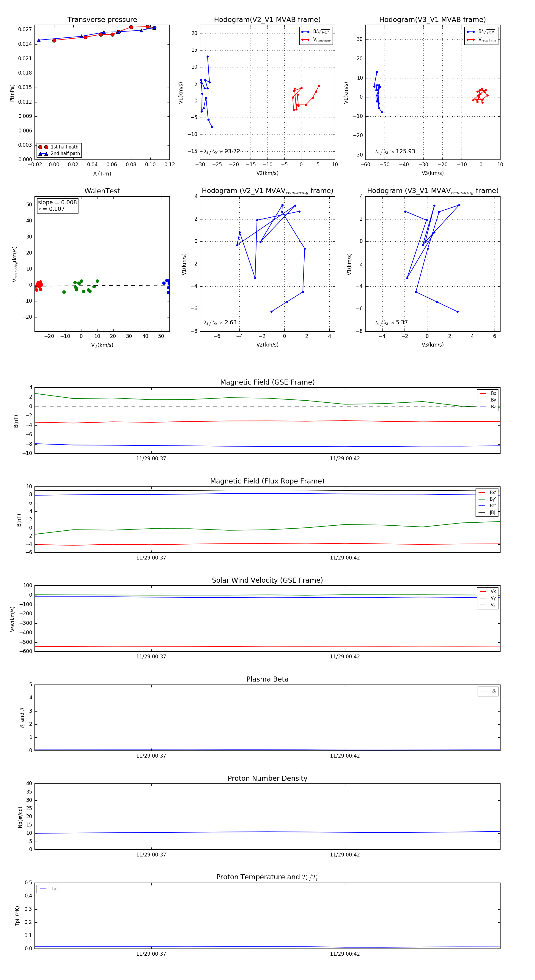Select the "r = 0.107" annotation
Screen dimensions: 535x980
tap(51, 209)
